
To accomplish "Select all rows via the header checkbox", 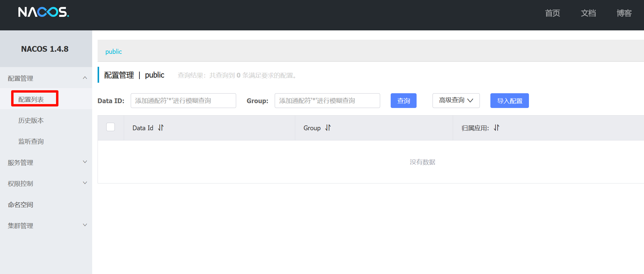I will click(111, 127).
